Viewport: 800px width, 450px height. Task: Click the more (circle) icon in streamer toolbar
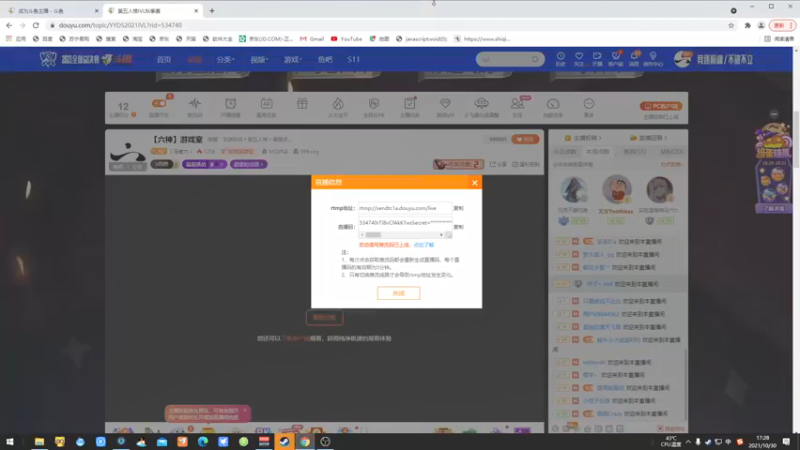point(589,104)
